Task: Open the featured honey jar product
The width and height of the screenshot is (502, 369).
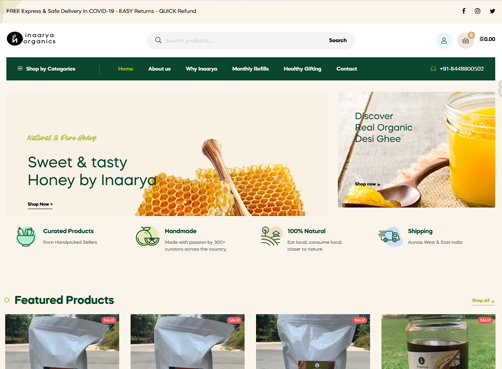Action: pos(438,341)
